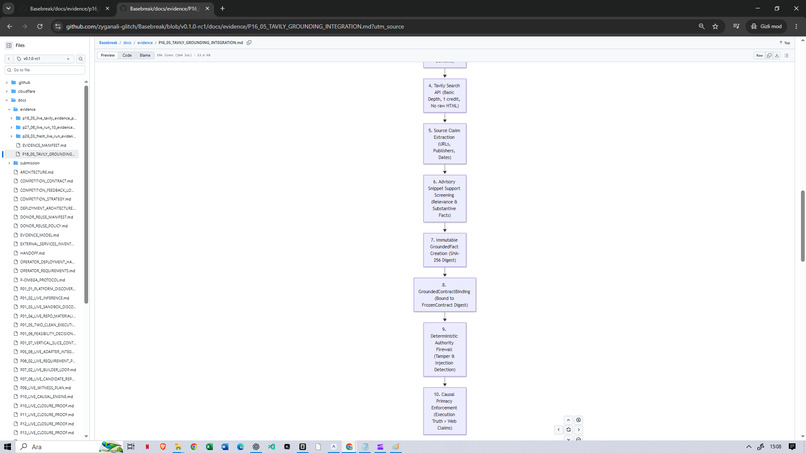The height and width of the screenshot is (453, 806).
Task: Open the v0.1.0-rc1 branch dropdown
Action: (x=44, y=59)
